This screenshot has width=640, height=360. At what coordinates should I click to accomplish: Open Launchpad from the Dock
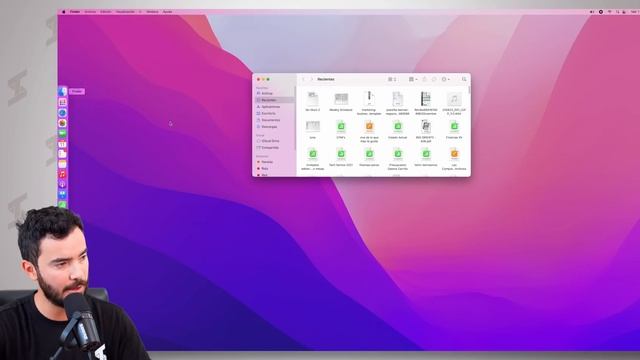point(62,102)
